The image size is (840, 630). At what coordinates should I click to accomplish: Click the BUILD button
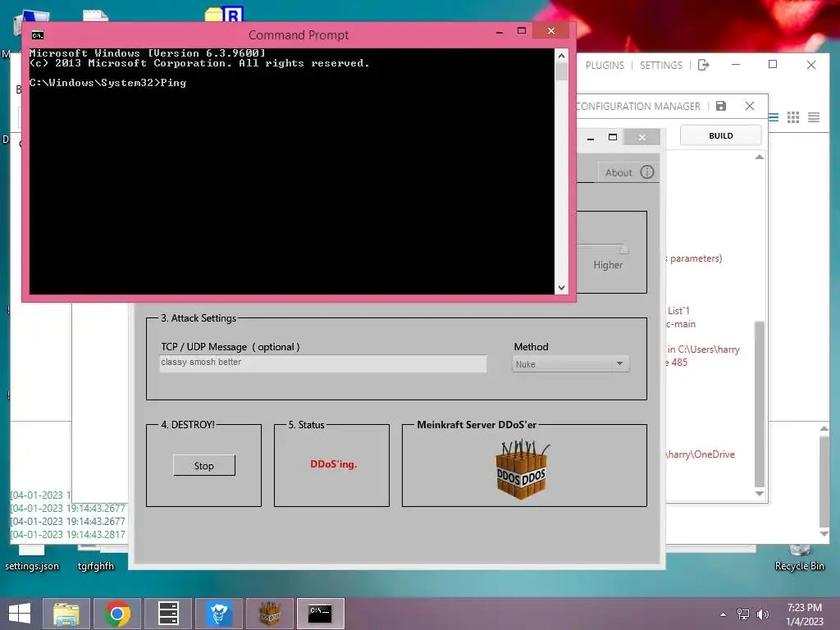720,135
